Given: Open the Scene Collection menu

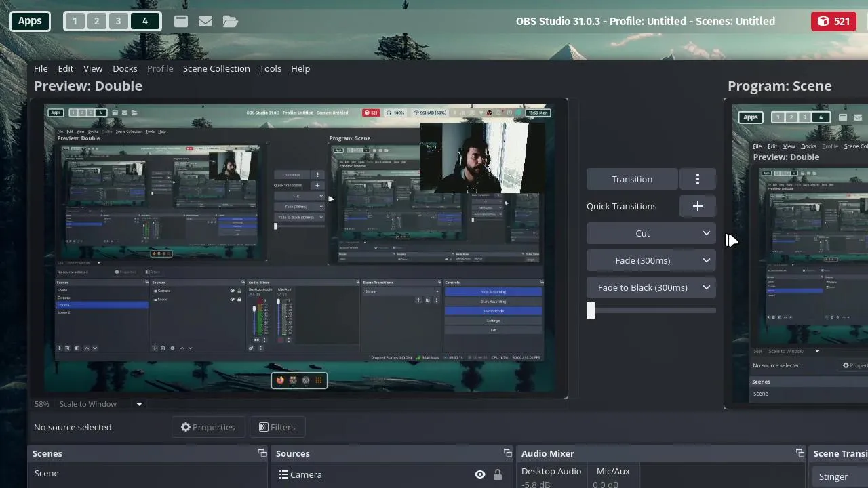Looking at the screenshot, I should pyautogui.click(x=216, y=68).
